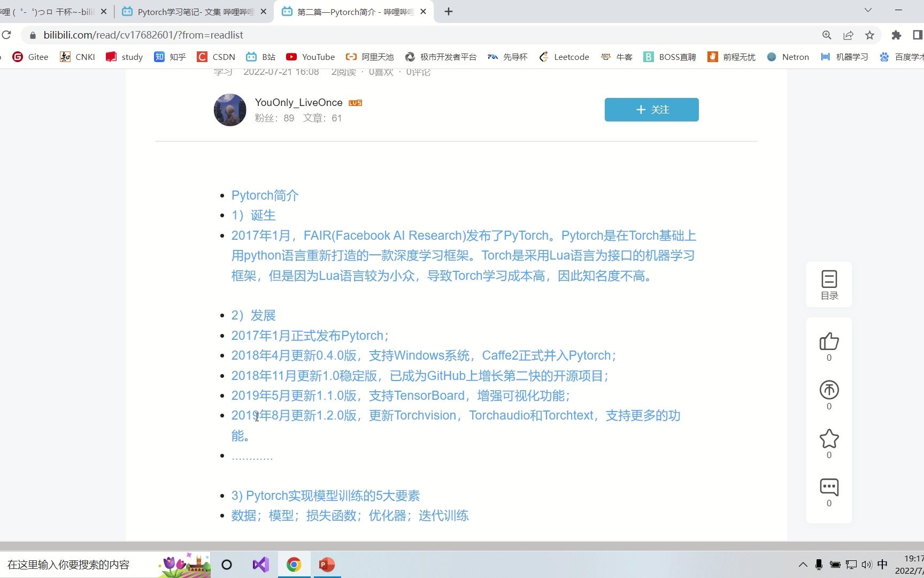Open 3) Pytorch实现模型训练的5大要素 link
The image size is (924, 578).
click(326, 496)
